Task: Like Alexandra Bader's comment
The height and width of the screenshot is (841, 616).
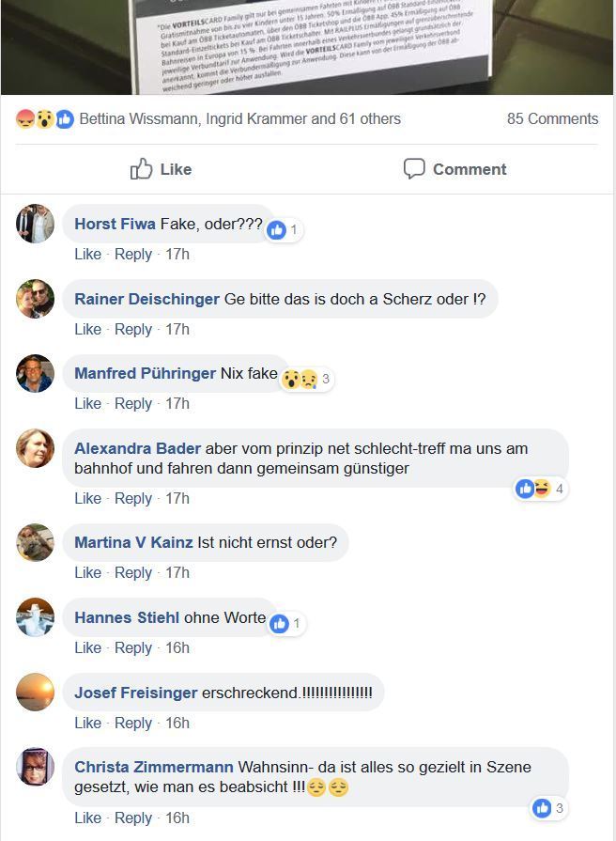Action: (x=87, y=498)
